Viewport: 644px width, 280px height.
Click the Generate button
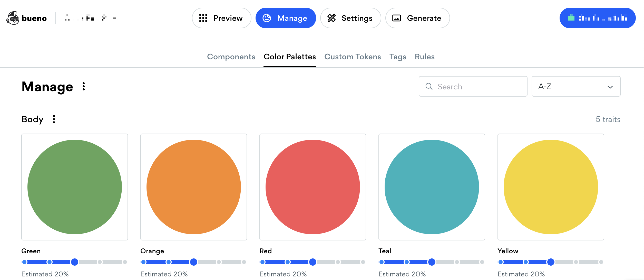417,18
